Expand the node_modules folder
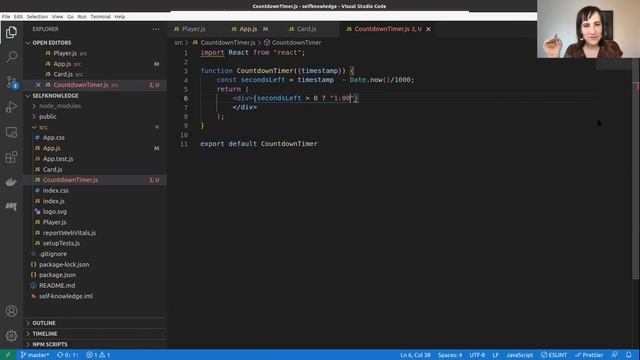640x360 pixels. (x=95, y=106)
